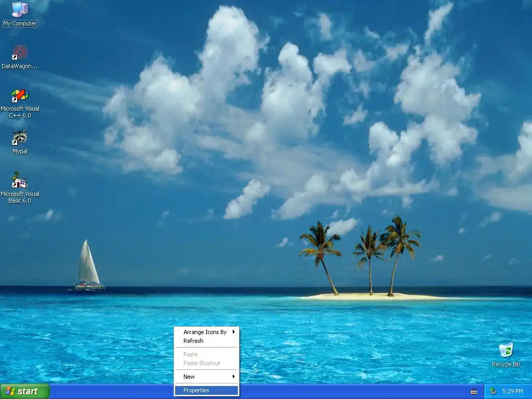Open the Start menu
Screen dimensions: 532x399
tap(25, 391)
